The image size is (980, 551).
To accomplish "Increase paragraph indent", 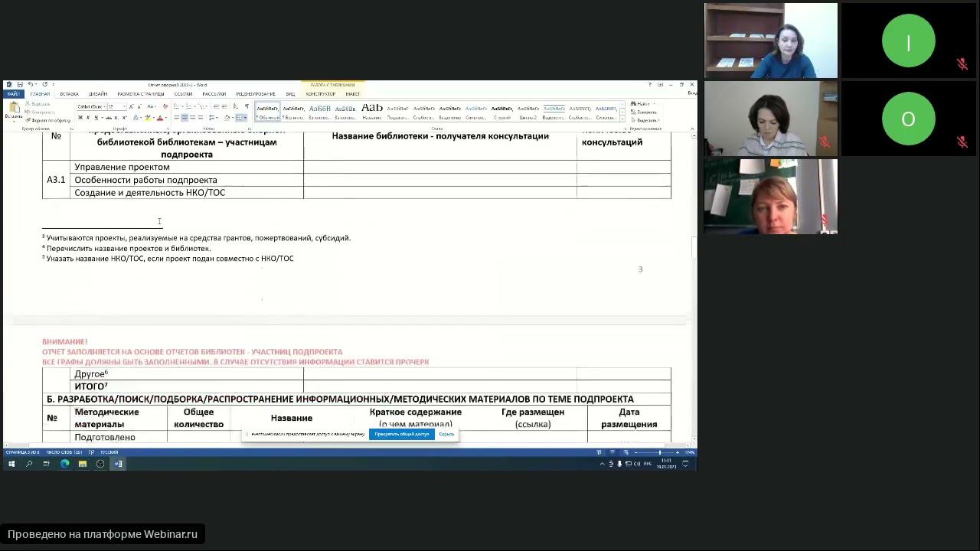I will [x=224, y=106].
